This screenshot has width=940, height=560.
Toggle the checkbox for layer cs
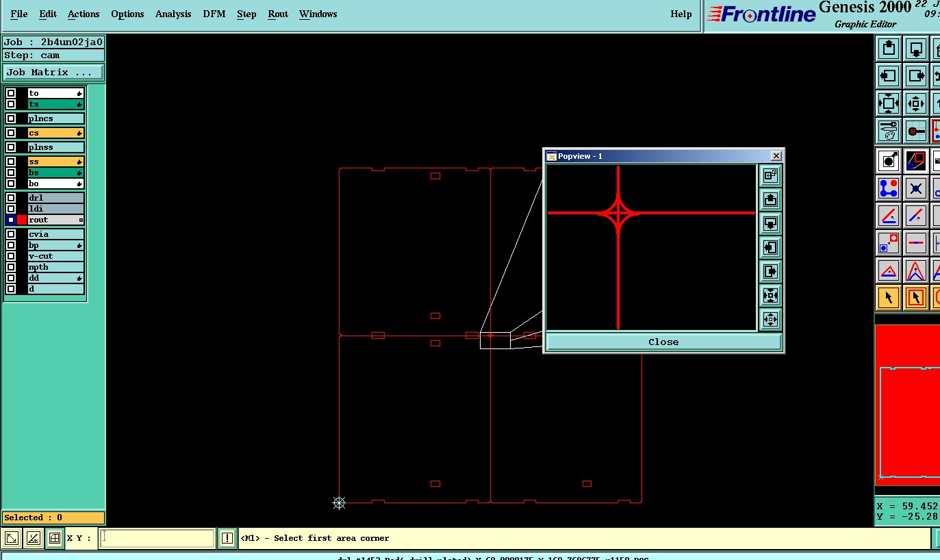11,133
